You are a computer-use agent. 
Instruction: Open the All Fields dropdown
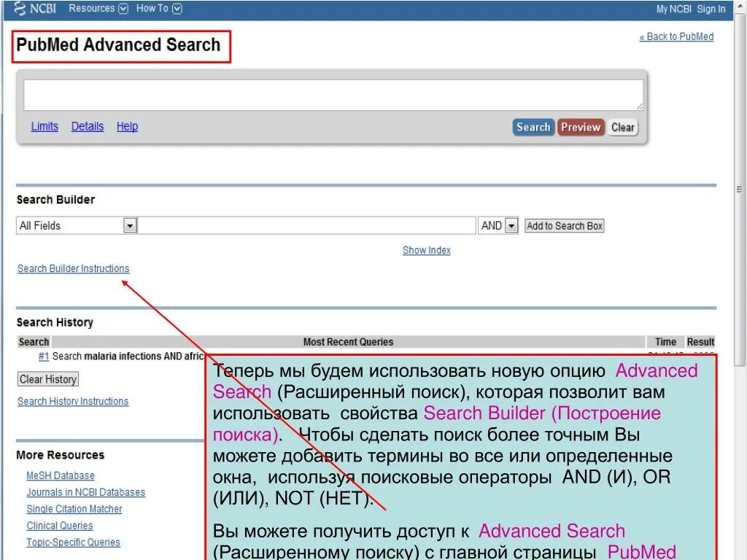77,225
